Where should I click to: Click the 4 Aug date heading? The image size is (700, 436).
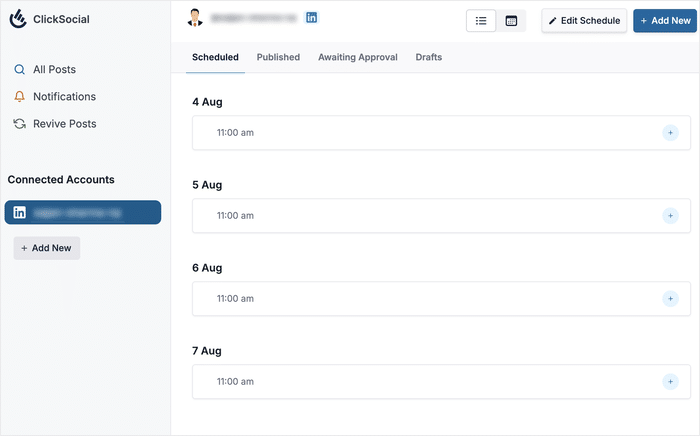(207, 102)
